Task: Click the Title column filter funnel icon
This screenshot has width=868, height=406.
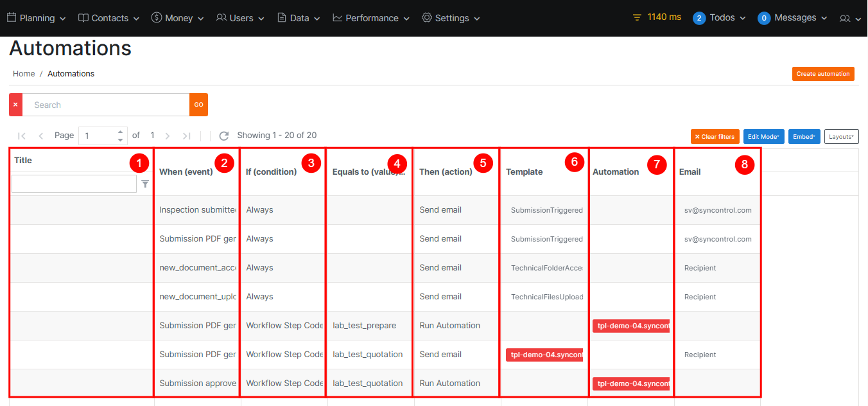Action: coord(145,184)
